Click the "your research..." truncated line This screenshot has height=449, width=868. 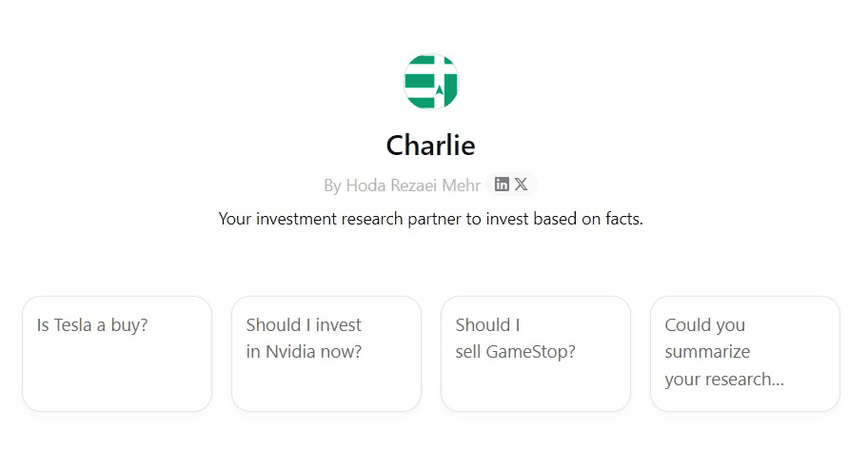(x=724, y=380)
